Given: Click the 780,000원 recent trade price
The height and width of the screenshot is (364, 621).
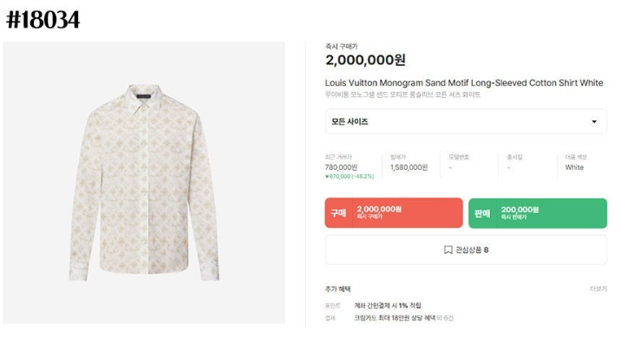Looking at the screenshot, I should click(341, 167).
